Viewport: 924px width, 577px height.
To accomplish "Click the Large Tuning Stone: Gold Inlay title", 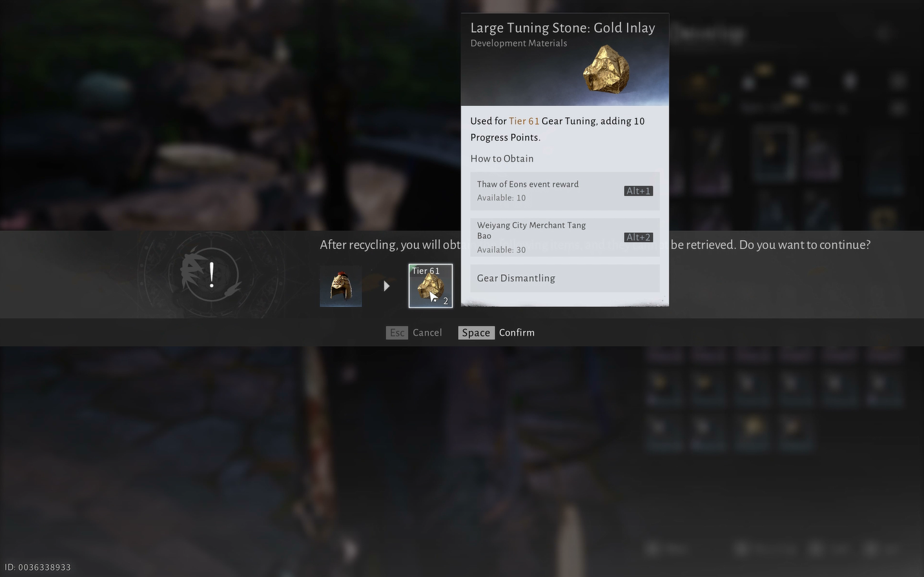I will click(x=562, y=28).
